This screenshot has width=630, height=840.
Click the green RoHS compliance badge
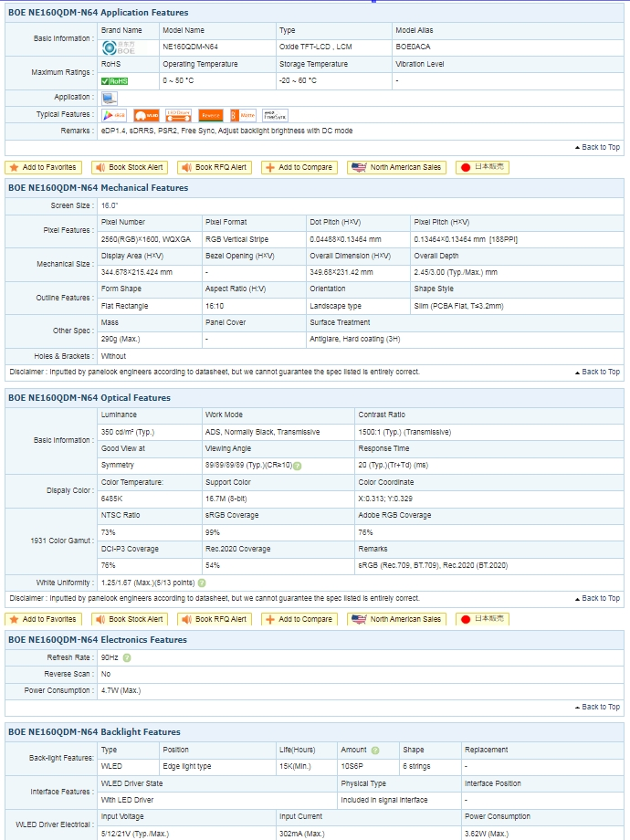pyautogui.click(x=115, y=81)
